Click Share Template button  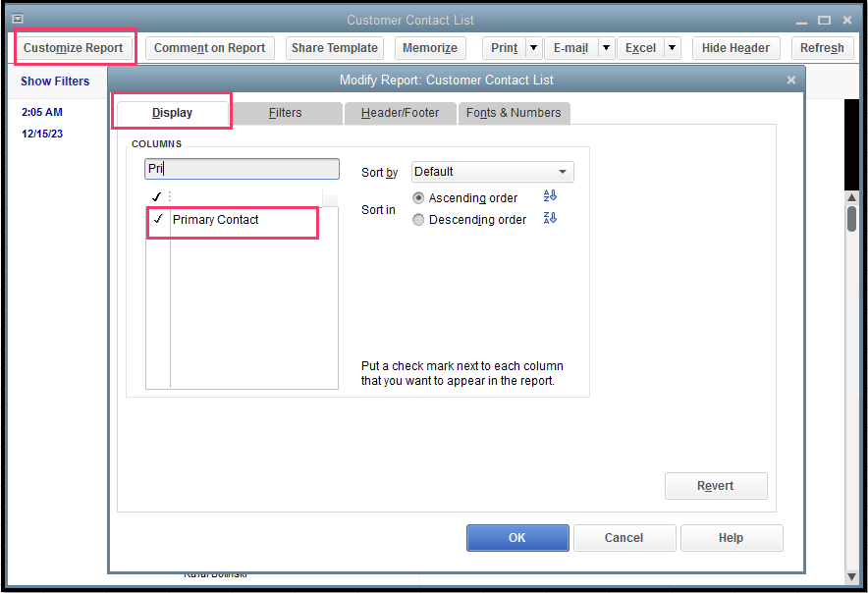point(335,48)
